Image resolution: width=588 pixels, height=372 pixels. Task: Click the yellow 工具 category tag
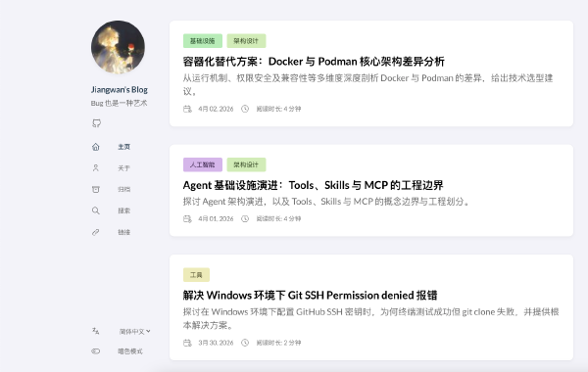196,275
